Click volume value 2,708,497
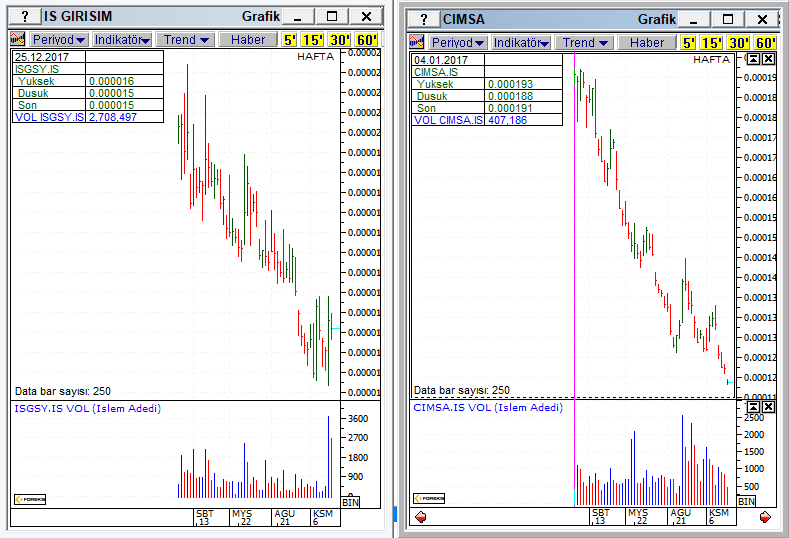This screenshot has height=538, width=789. [x=113, y=117]
